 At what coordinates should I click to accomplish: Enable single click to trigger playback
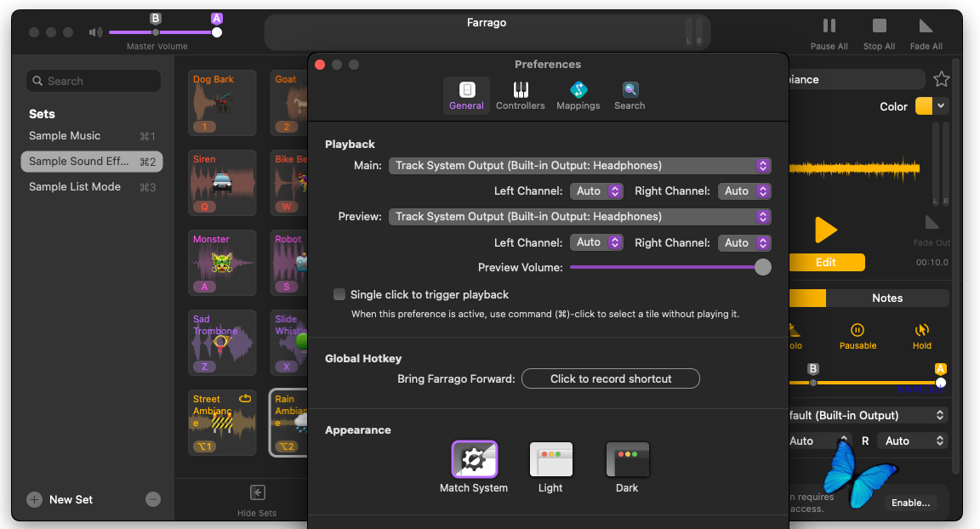[339, 294]
